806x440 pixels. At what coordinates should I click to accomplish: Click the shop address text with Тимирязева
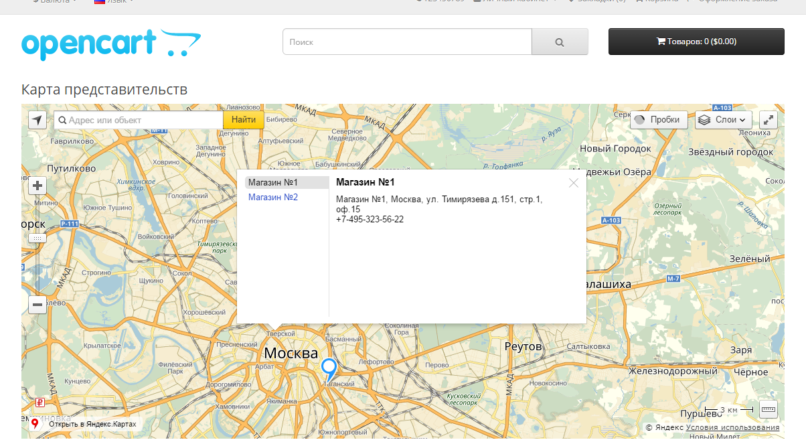point(438,204)
